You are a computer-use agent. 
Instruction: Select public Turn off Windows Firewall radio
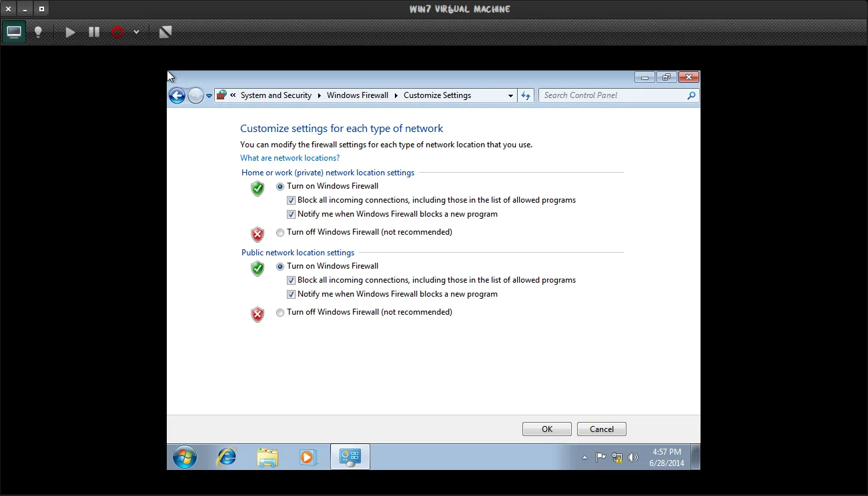pos(280,313)
